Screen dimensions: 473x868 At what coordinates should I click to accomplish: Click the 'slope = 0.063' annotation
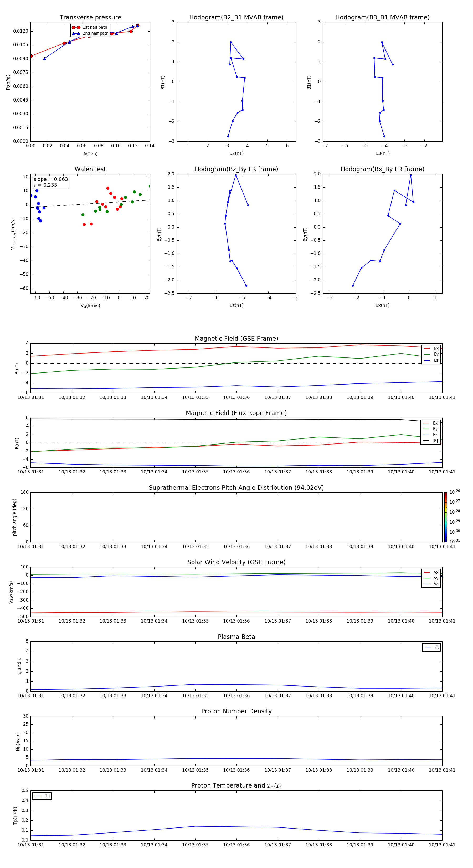click(x=50, y=179)
